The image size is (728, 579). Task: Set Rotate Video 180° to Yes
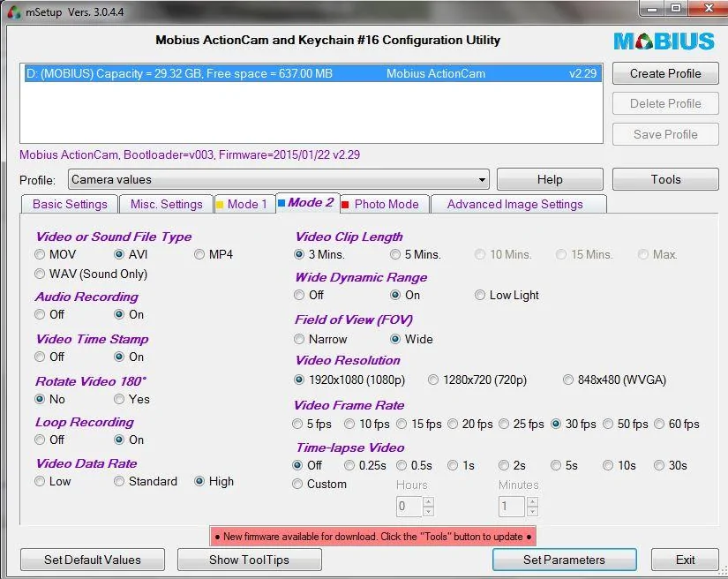point(131,399)
